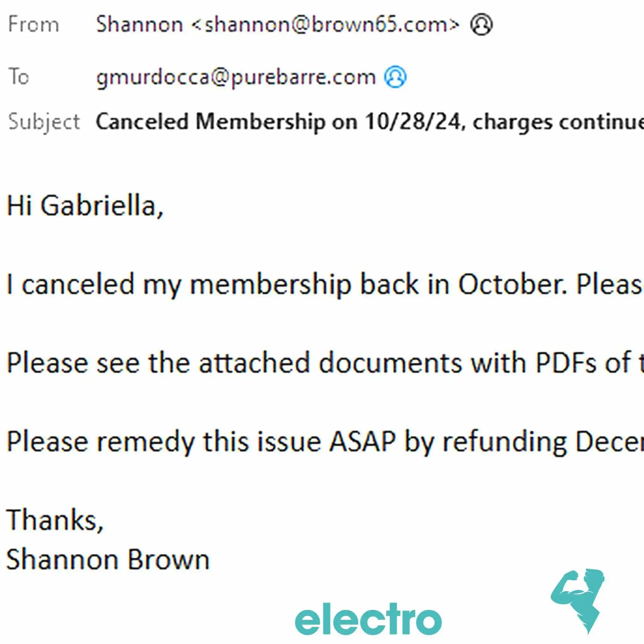
Task: Open the sender contact icon beside shannon@brown65.com
Action: (x=481, y=24)
